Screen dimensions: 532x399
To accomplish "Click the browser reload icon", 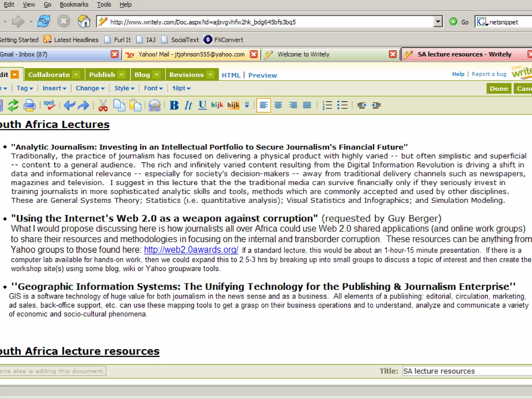I will click(x=44, y=22).
